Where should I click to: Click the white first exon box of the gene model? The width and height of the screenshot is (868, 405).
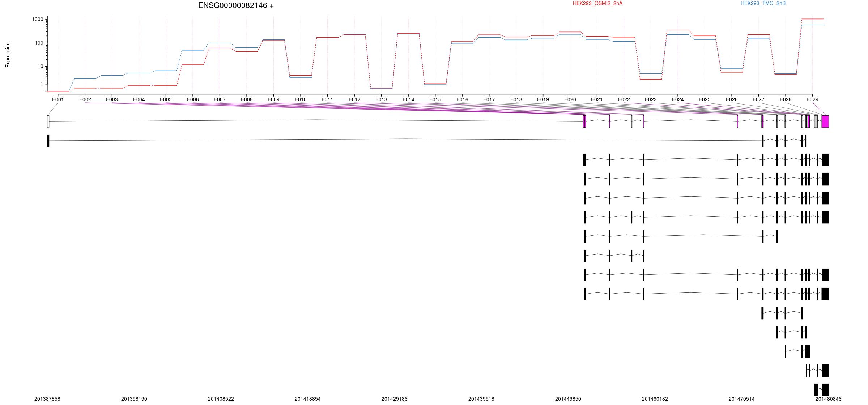click(48, 121)
